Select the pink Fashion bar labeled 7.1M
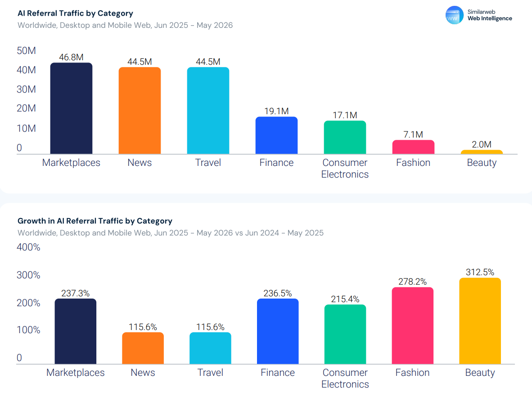532x397 pixels. pyautogui.click(x=413, y=147)
